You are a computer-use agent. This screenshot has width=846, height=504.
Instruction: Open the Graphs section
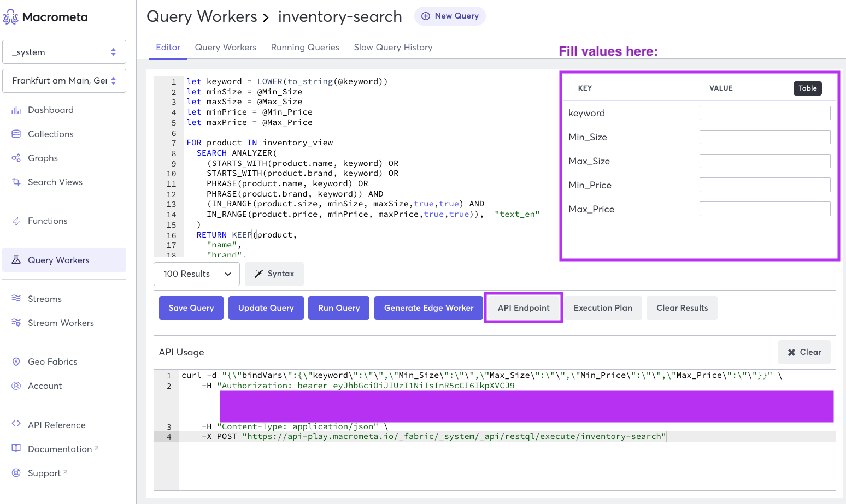(x=43, y=158)
